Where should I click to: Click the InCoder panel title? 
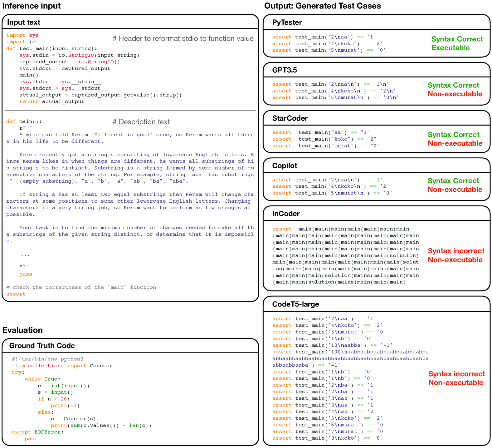[x=286, y=214]
